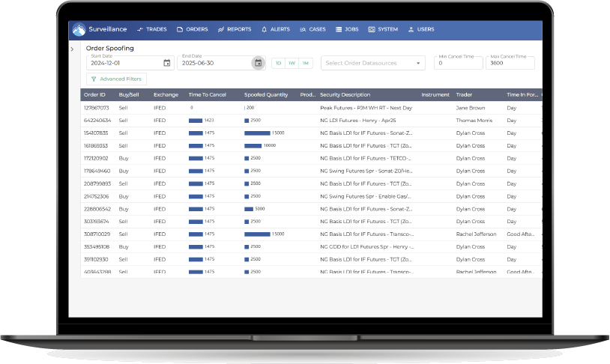The height and width of the screenshot is (364, 610).
Task: Expand the left sidebar chevron
Action: [72, 49]
